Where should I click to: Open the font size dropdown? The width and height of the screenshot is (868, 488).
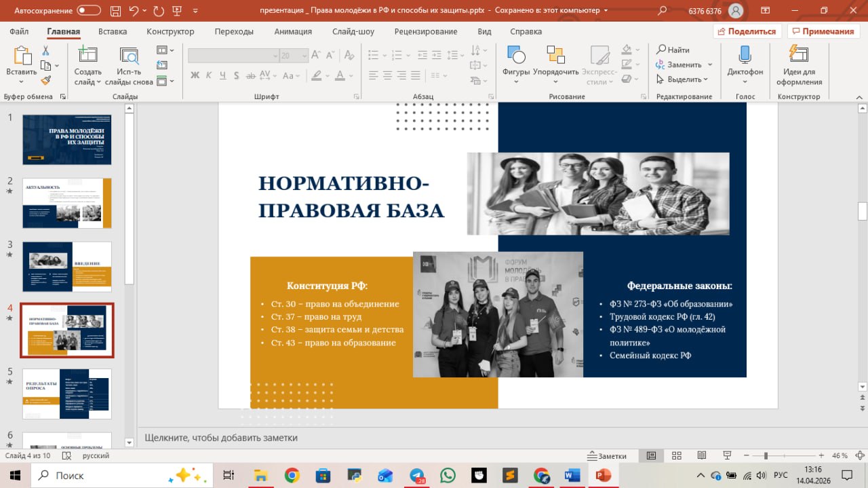(303, 56)
